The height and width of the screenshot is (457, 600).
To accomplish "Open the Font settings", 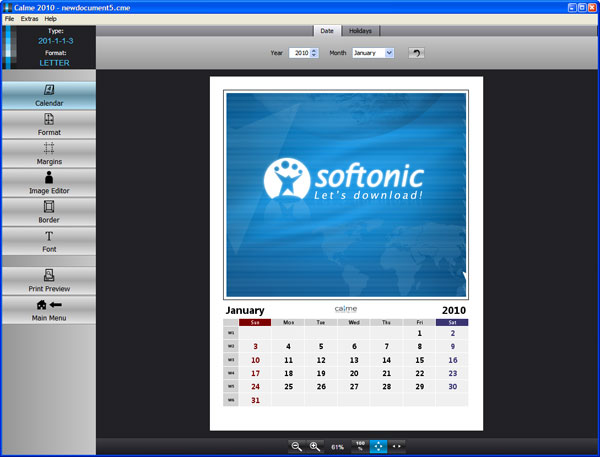I will click(48, 241).
